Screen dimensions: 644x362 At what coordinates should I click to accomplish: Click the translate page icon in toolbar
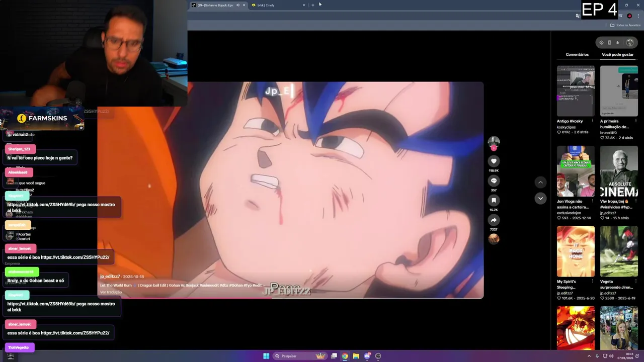pos(578,16)
